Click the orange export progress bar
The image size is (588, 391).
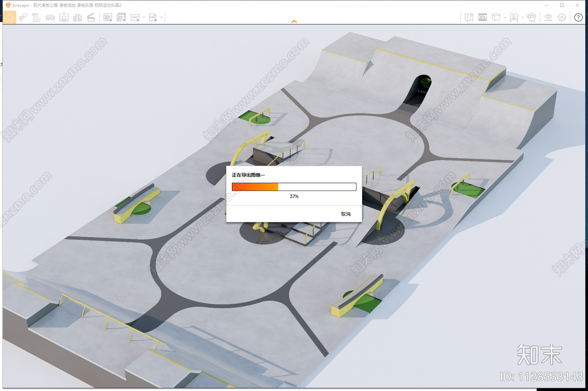294,187
